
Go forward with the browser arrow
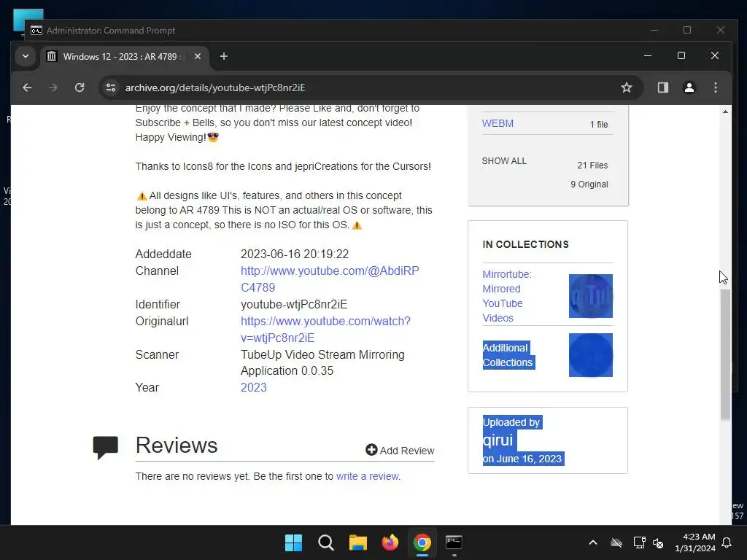pos(53,87)
